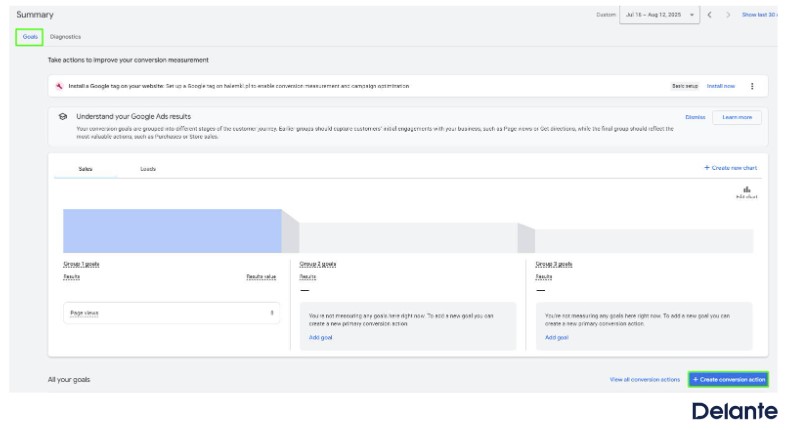Click the Results label under Group 2 goals
The width and height of the screenshot is (790, 430).
[x=308, y=277]
